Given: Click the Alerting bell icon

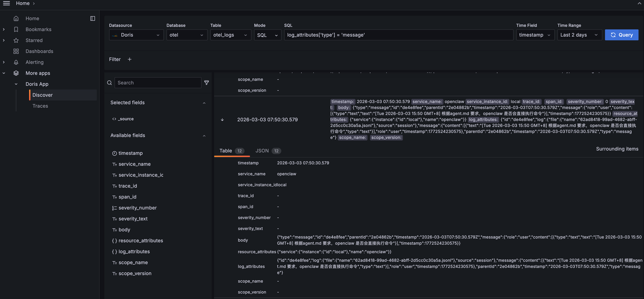Looking at the screenshot, I should click(x=16, y=62).
